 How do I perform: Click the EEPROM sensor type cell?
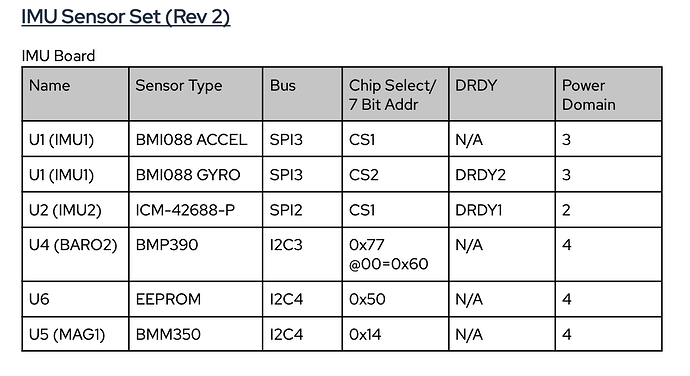point(196,299)
